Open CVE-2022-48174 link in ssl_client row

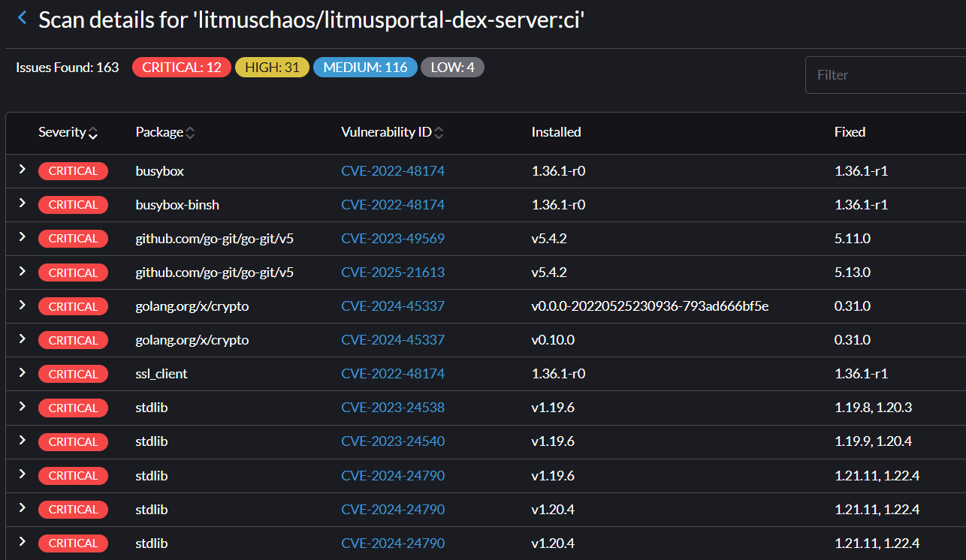(x=393, y=374)
